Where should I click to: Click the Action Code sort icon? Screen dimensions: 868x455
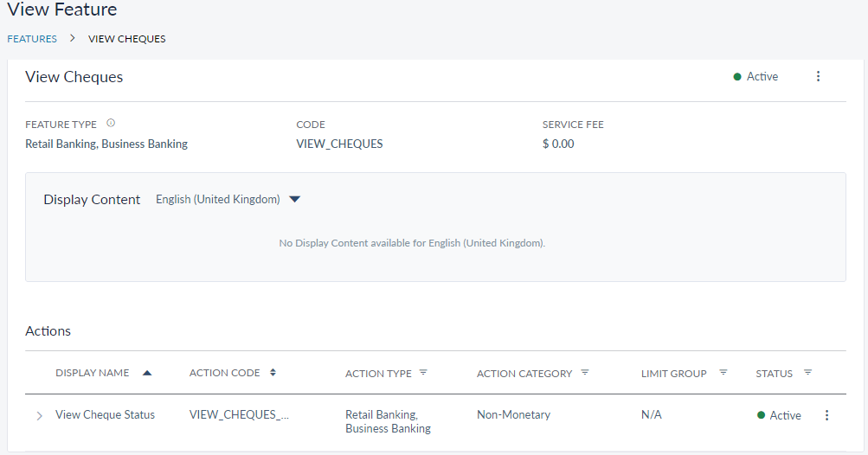click(273, 373)
